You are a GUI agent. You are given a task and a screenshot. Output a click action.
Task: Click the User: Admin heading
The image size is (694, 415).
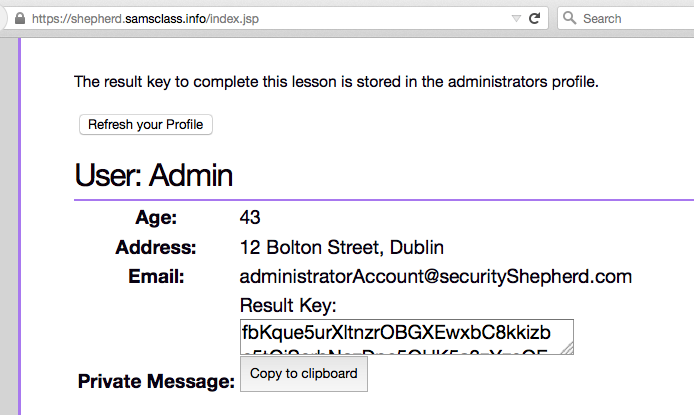tap(154, 176)
